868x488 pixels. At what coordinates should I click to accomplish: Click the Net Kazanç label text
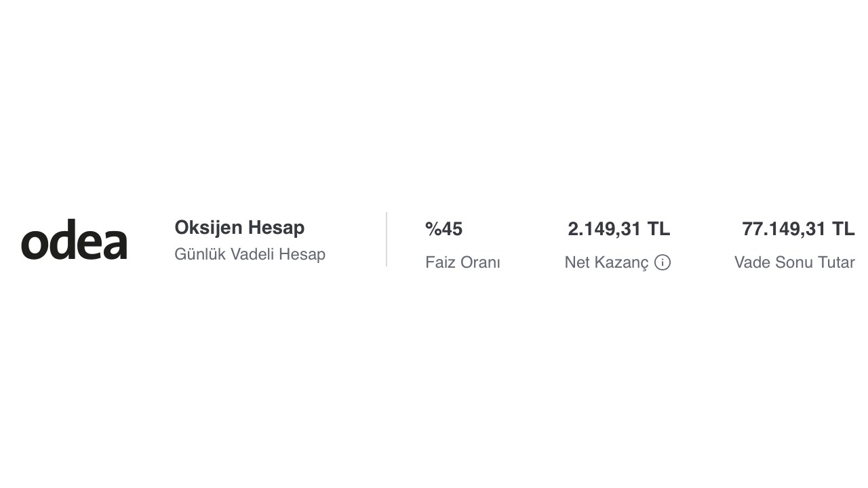click(x=606, y=262)
